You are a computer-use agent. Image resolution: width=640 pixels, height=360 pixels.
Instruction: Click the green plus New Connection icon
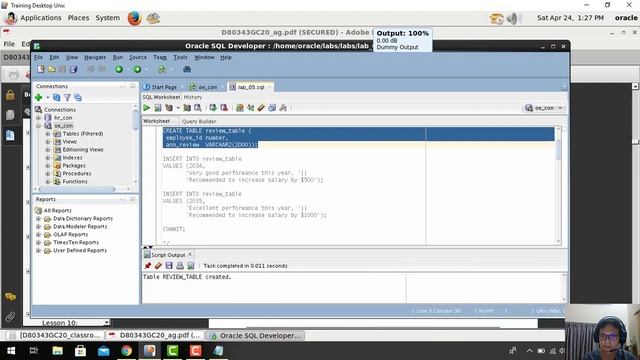(x=38, y=98)
